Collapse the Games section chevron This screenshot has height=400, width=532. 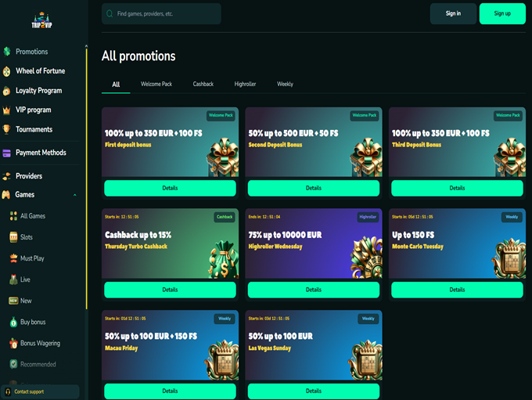tap(74, 195)
